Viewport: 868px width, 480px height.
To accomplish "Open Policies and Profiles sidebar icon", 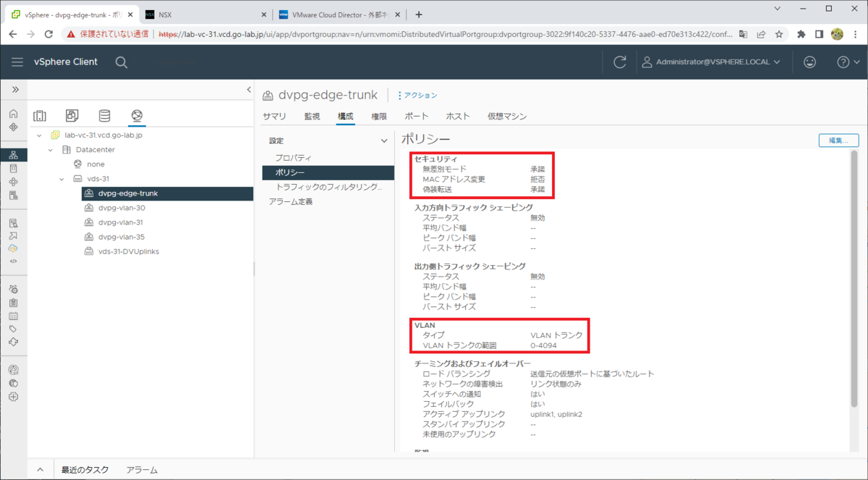I will (x=14, y=222).
